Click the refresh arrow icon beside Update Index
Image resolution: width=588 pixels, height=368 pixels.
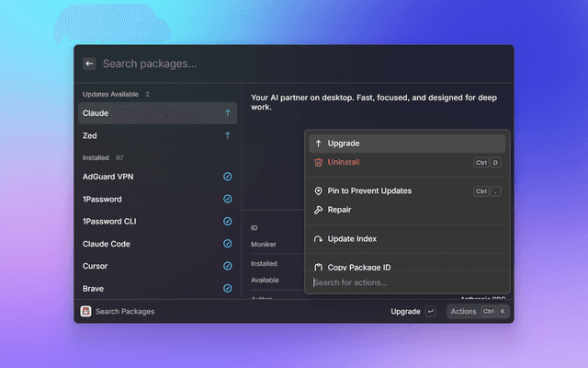(318, 239)
